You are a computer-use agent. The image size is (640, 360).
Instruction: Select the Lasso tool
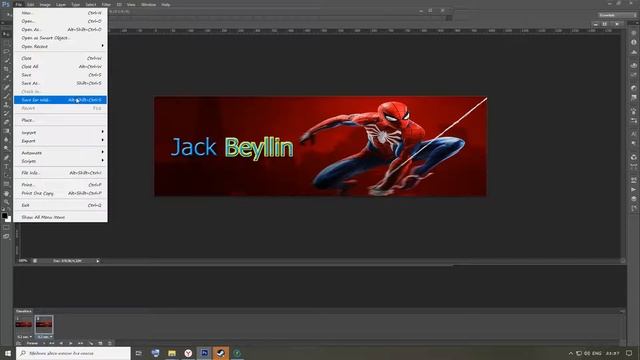point(6,51)
